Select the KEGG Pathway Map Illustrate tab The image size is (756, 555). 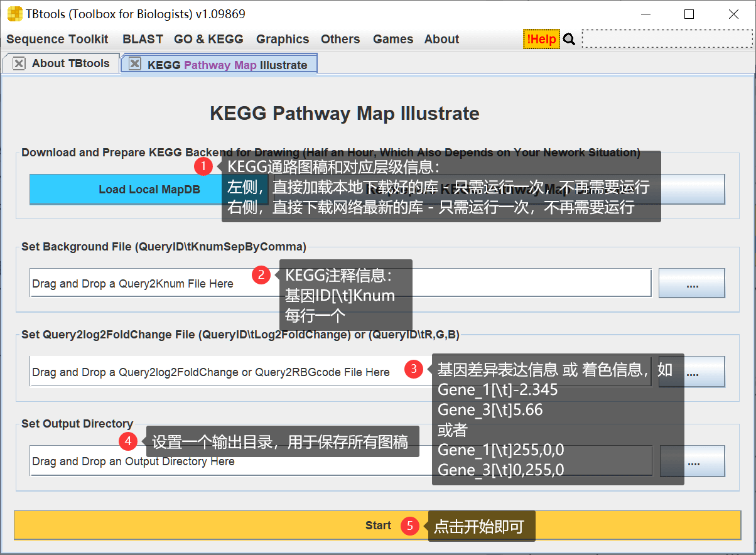(219, 64)
